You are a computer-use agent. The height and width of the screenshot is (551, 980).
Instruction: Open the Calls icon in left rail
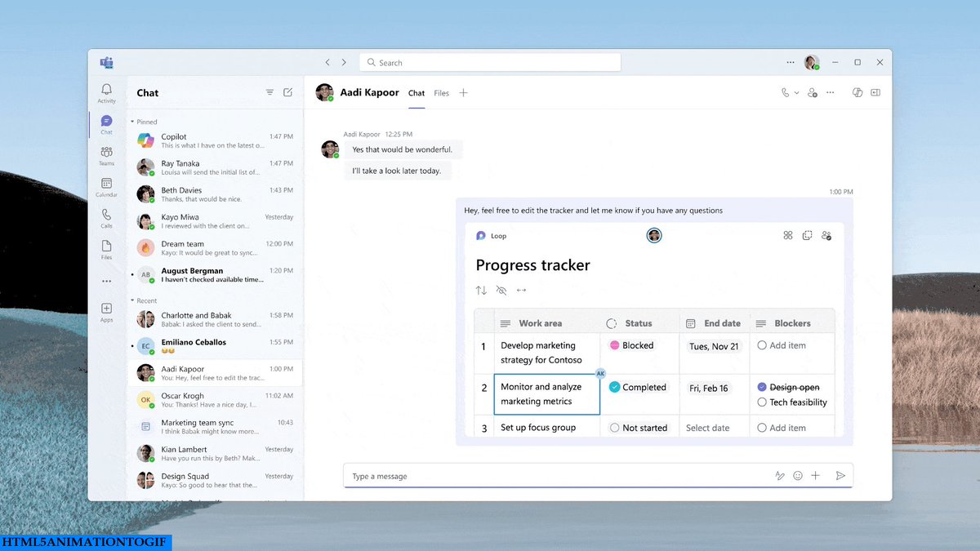pos(106,218)
